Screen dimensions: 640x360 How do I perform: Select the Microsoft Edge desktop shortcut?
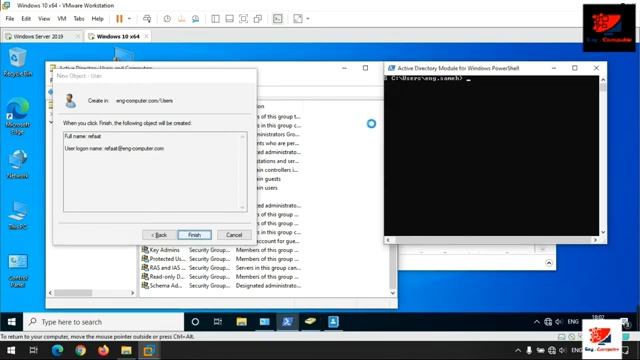pyautogui.click(x=18, y=116)
